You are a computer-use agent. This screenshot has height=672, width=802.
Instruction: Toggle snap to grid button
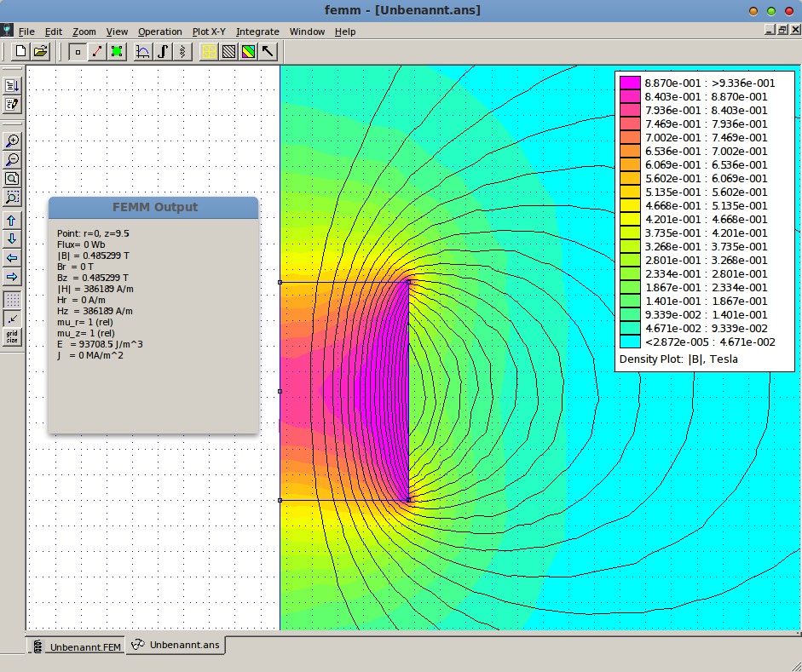click(x=12, y=319)
